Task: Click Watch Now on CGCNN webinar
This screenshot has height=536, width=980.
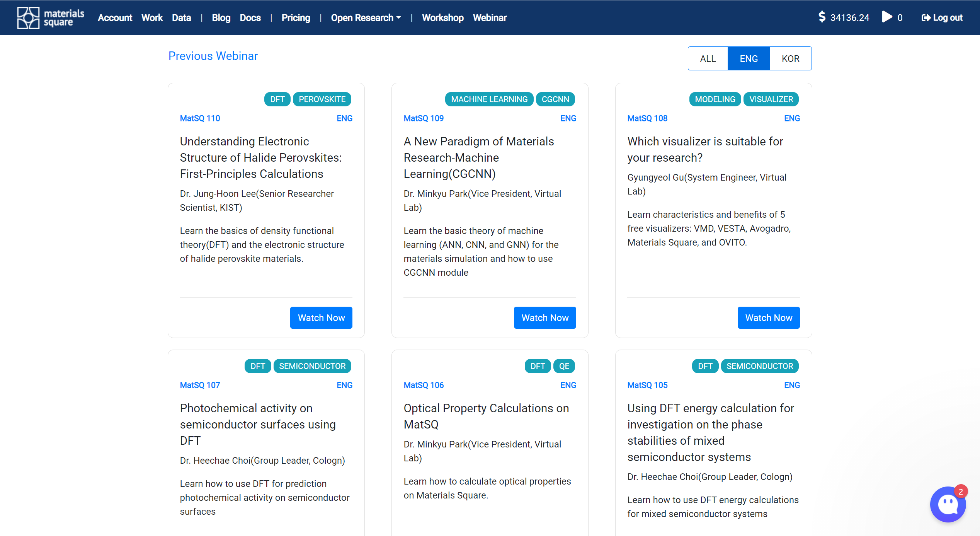Action: pyautogui.click(x=544, y=318)
